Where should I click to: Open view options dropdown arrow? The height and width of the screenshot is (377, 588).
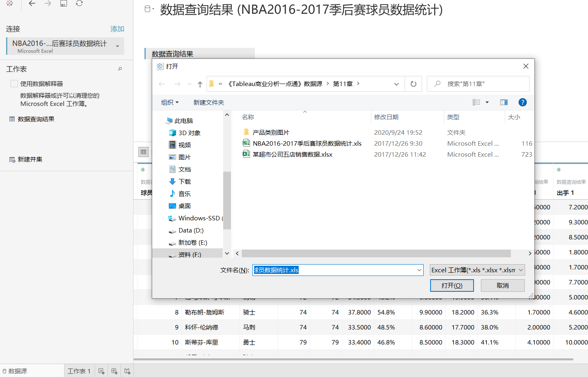point(487,102)
